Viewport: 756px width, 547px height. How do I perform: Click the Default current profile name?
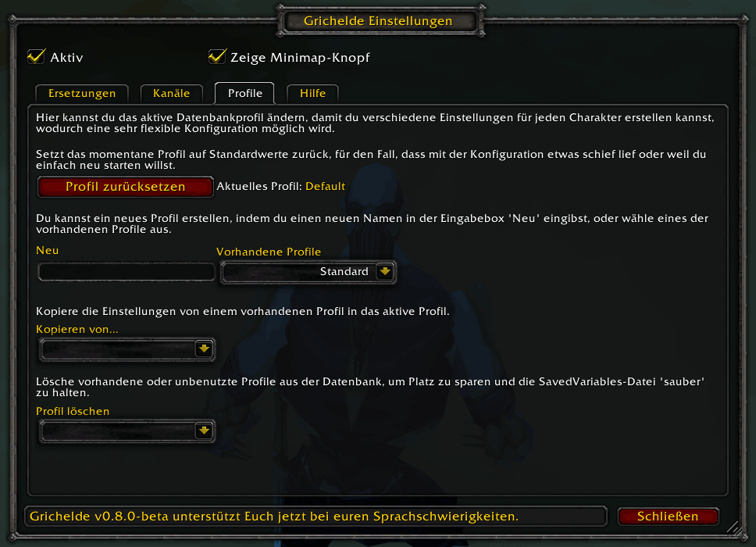pos(326,186)
